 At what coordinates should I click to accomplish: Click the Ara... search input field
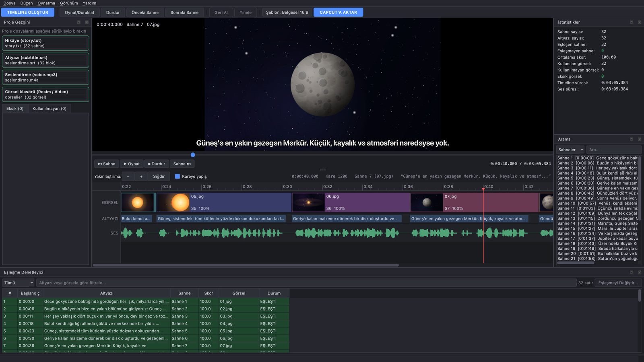coord(614,150)
